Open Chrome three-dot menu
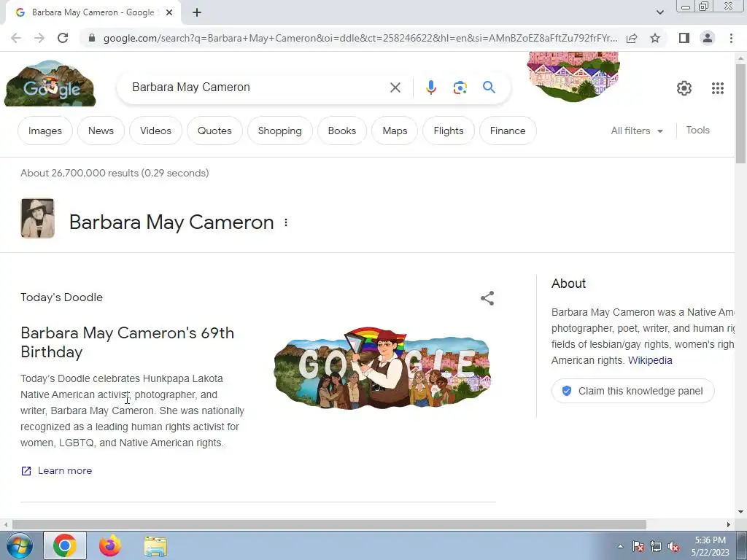Viewport: 747px width, 560px height. point(731,38)
